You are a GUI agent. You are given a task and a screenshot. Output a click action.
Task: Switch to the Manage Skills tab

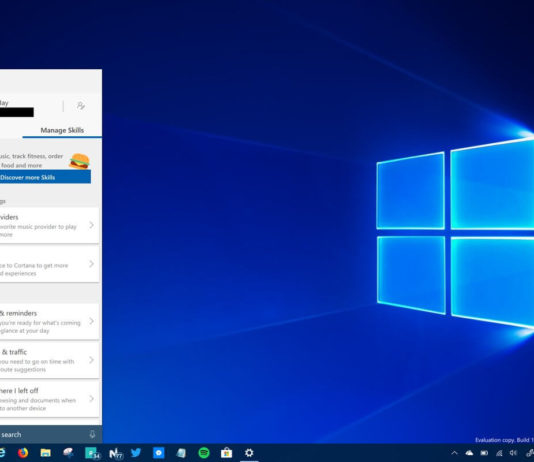click(62, 130)
